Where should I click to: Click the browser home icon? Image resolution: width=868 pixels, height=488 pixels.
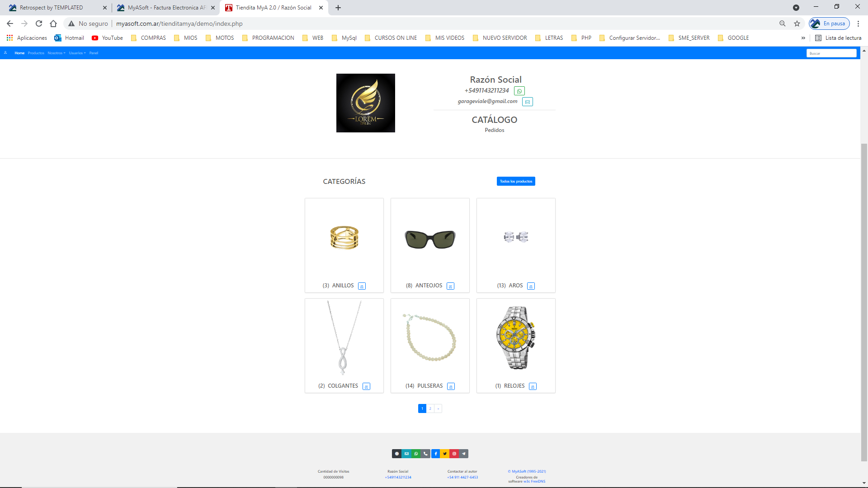[x=53, y=23]
